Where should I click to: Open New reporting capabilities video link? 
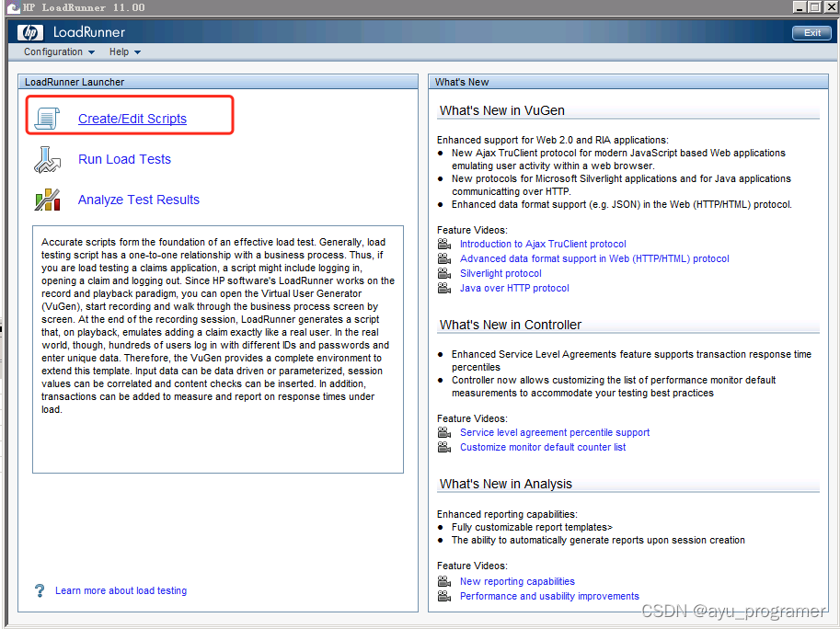517,581
